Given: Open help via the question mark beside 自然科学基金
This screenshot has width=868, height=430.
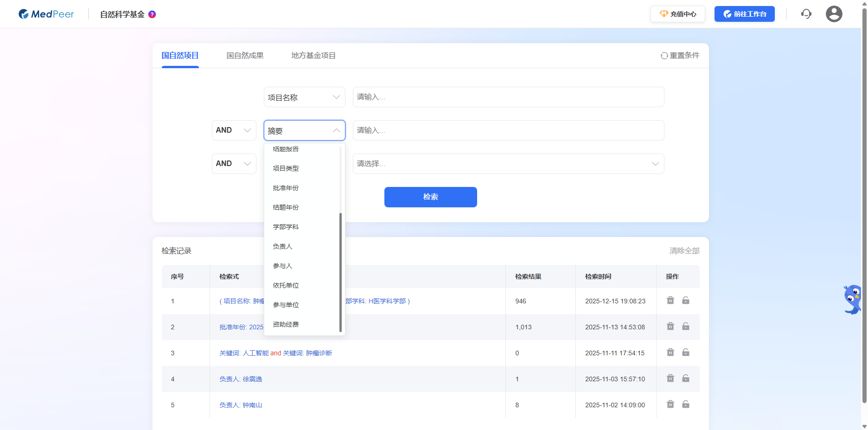Looking at the screenshot, I should [x=152, y=14].
